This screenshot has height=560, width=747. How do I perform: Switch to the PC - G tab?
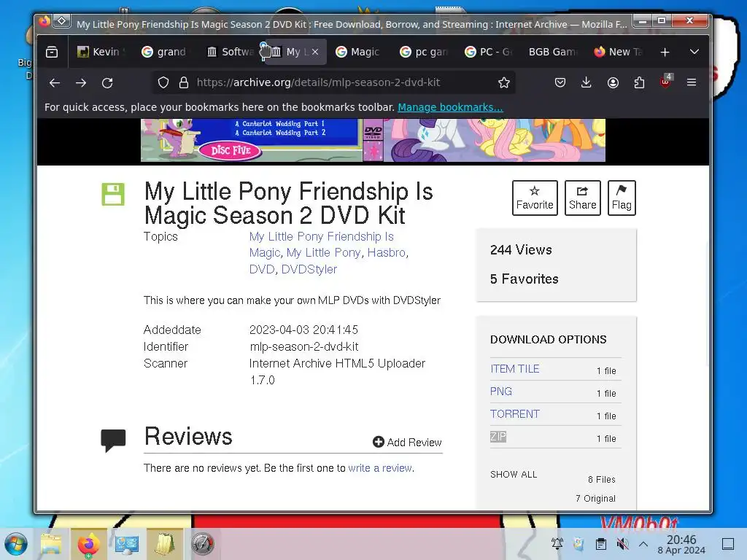click(488, 52)
